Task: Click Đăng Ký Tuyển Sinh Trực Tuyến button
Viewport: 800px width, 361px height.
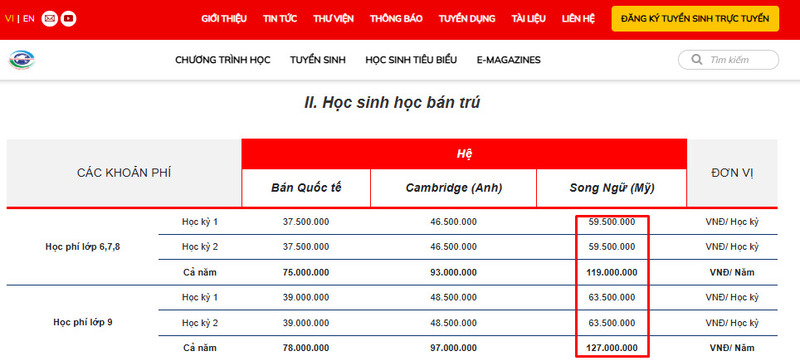Action: point(695,19)
